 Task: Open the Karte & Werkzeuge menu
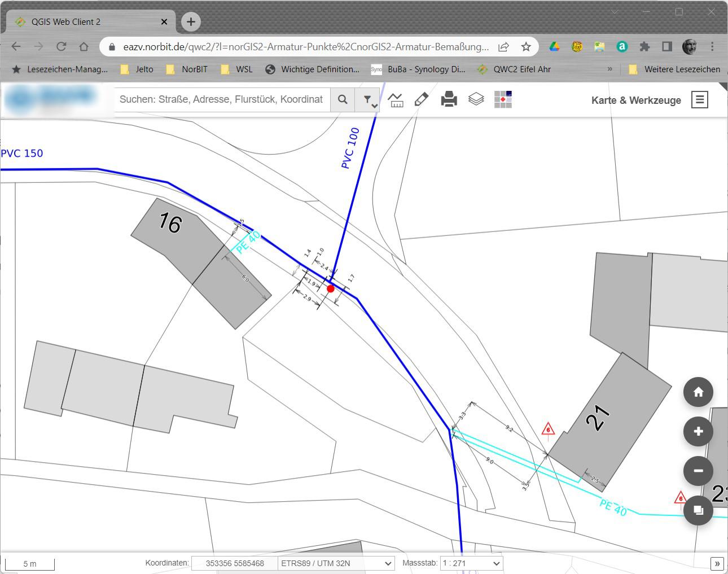click(x=700, y=99)
